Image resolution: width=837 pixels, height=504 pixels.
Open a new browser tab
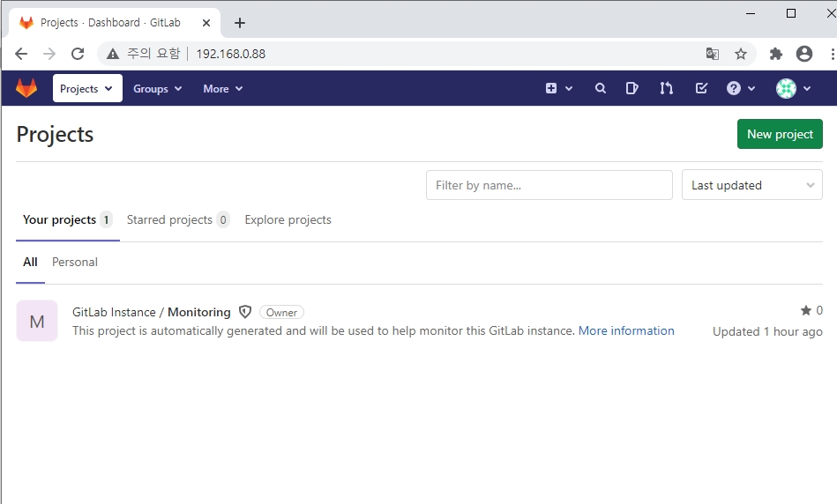[x=240, y=23]
